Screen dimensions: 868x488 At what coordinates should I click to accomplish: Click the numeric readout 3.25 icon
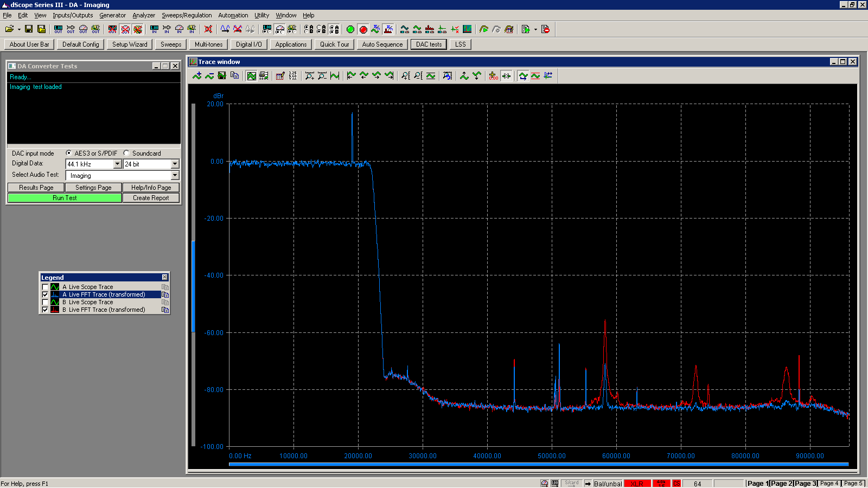293,76
